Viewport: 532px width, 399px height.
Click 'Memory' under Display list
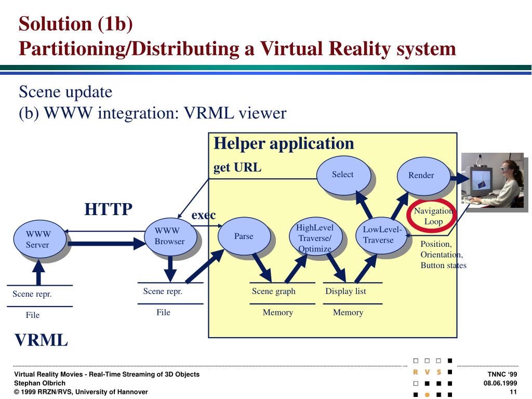point(348,312)
